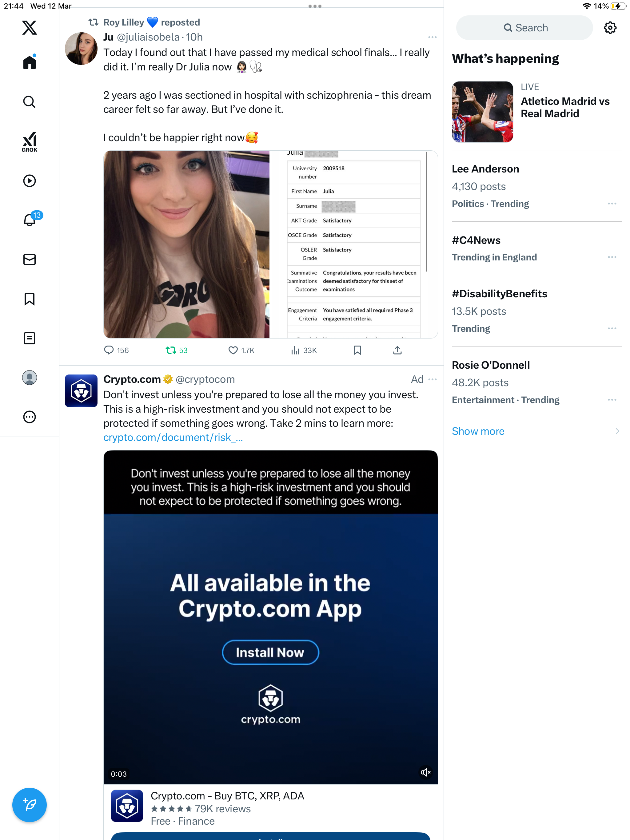
Task: Compose a new post button
Action: pos(29,805)
